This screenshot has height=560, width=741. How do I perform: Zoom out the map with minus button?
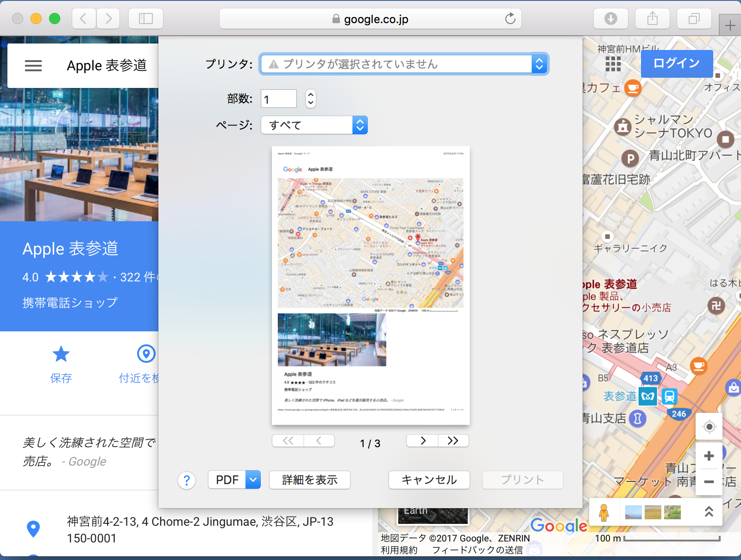click(709, 482)
